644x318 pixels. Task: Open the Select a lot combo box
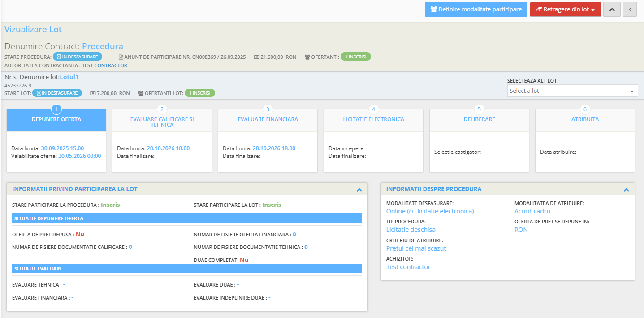[x=572, y=91]
